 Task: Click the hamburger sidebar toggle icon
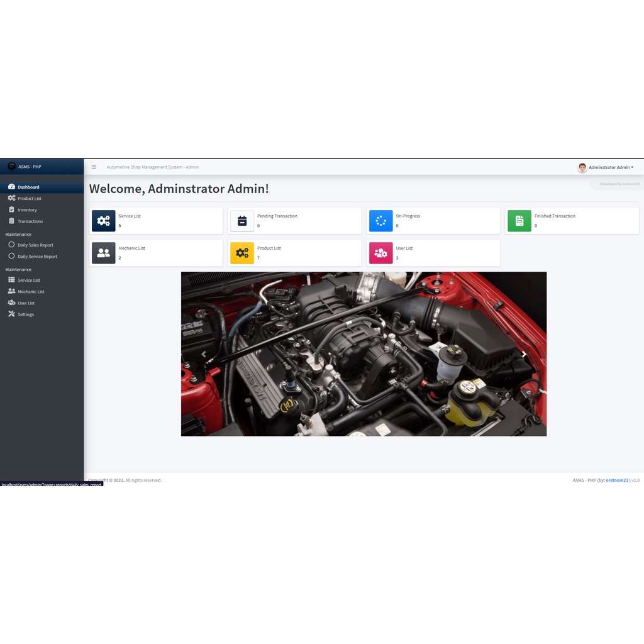point(94,167)
